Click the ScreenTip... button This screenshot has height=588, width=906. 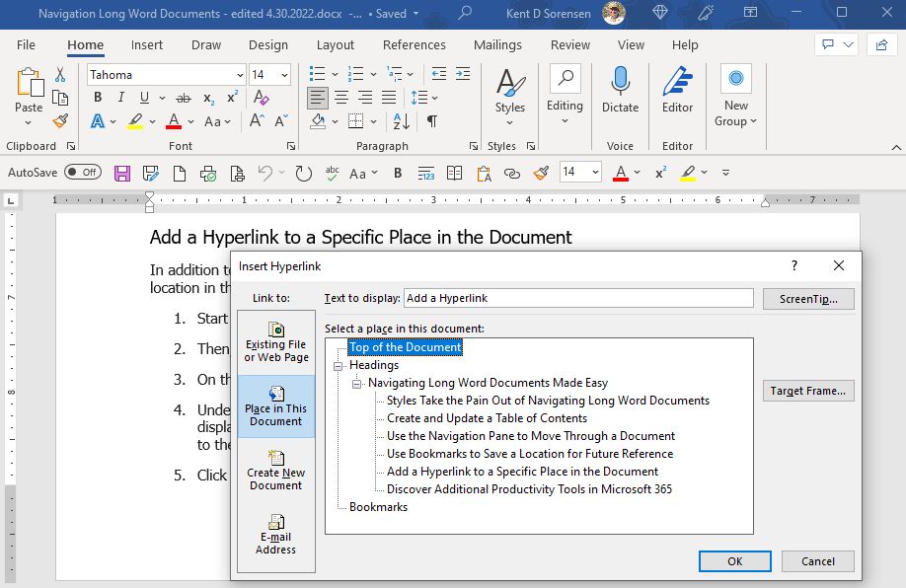click(807, 298)
